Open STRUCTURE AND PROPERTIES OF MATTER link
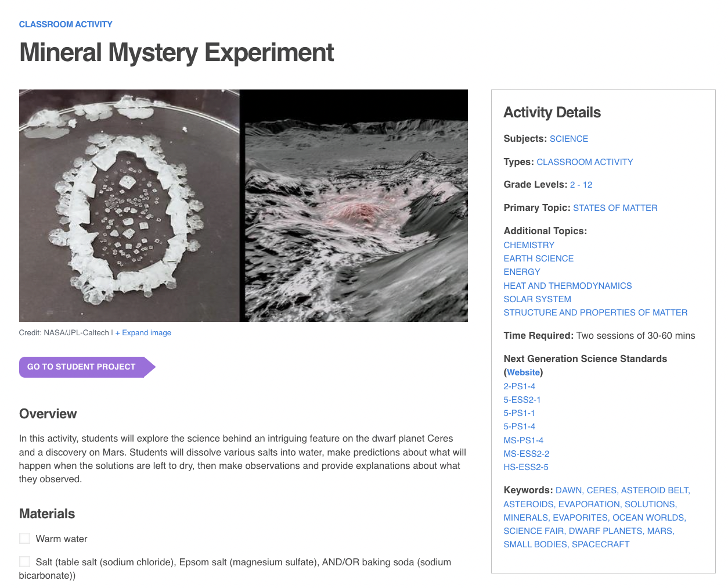Screen dimensions: 728x588 click(x=595, y=312)
